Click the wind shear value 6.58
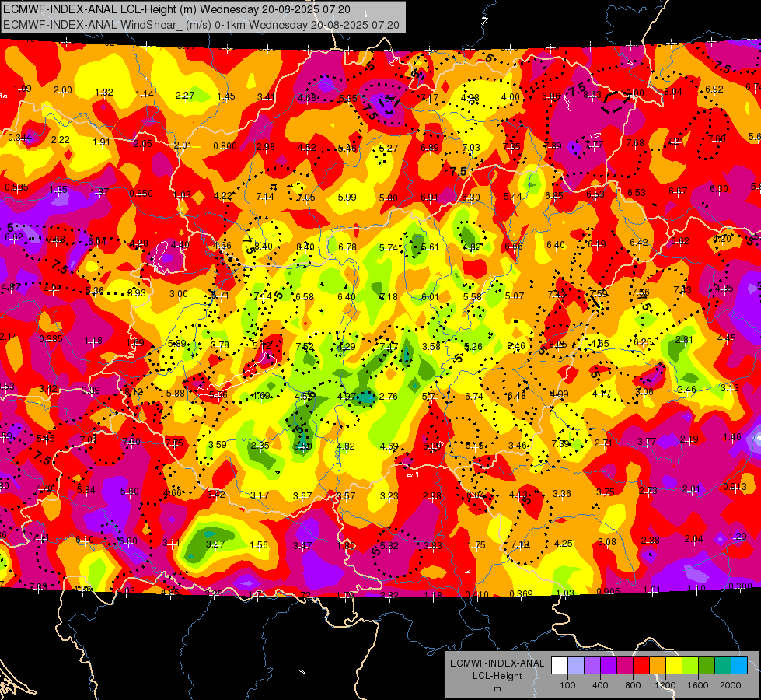The height and width of the screenshot is (700, 761). click(x=305, y=296)
